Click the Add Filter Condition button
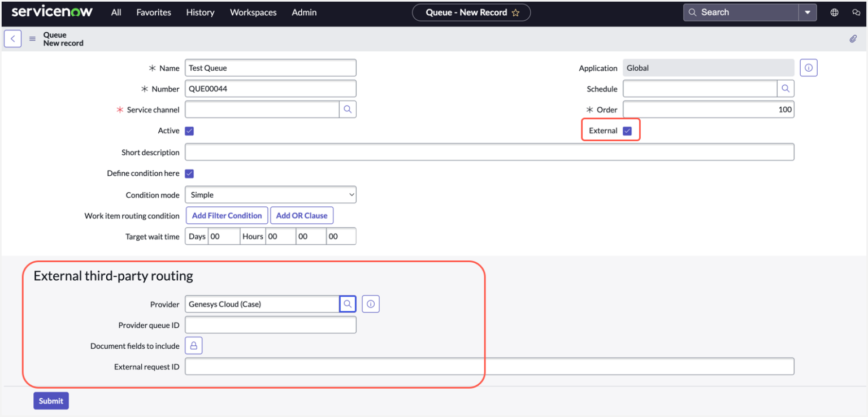 click(x=227, y=215)
